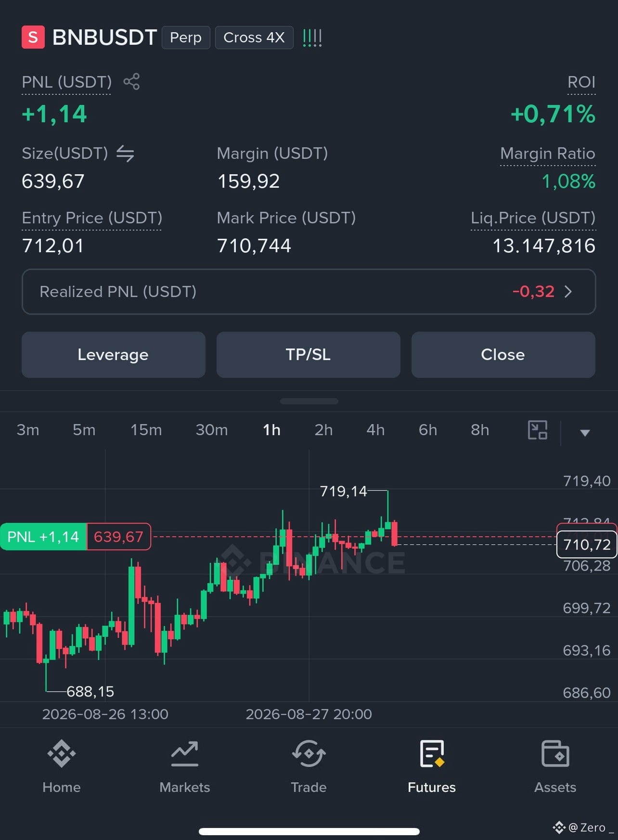Tap the 712,01 entry price value
The image size is (618, 840).
click(53, 246)
